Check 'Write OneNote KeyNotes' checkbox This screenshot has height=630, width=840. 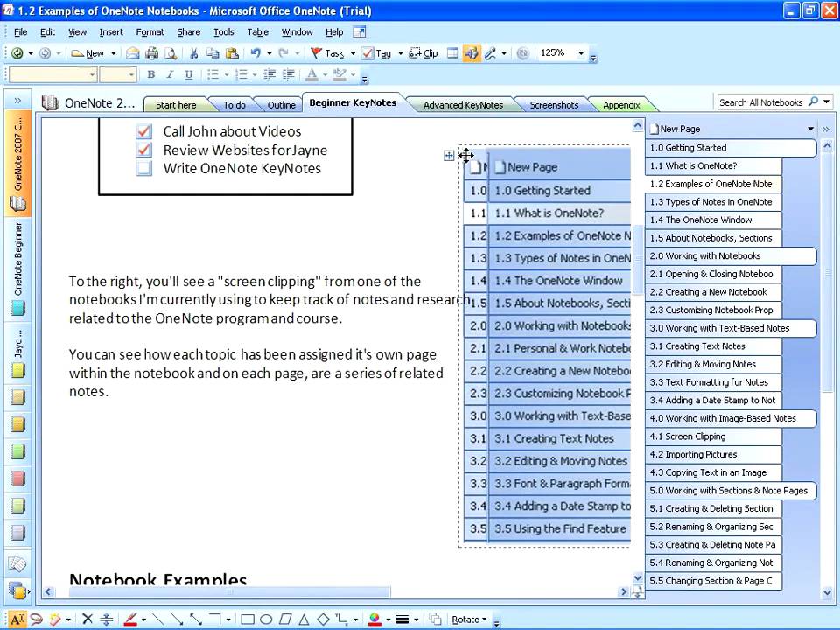144,168
